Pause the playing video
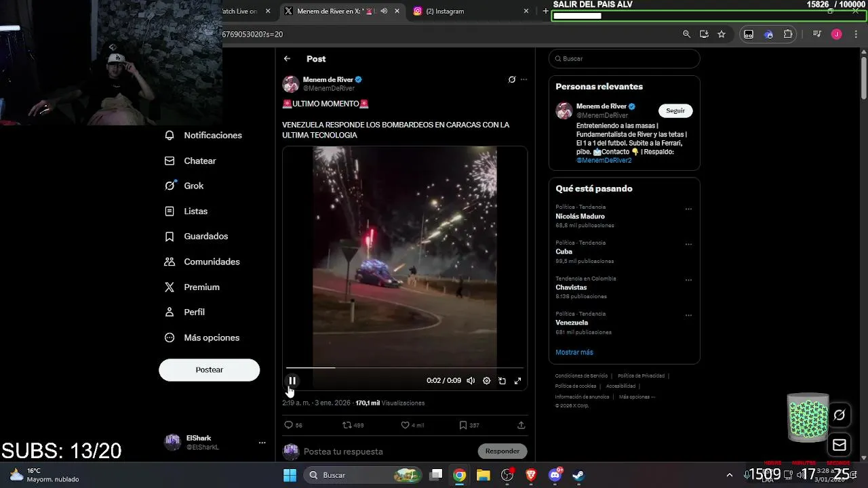This screenshot has height=488, width=868. [x=292, y=381]
